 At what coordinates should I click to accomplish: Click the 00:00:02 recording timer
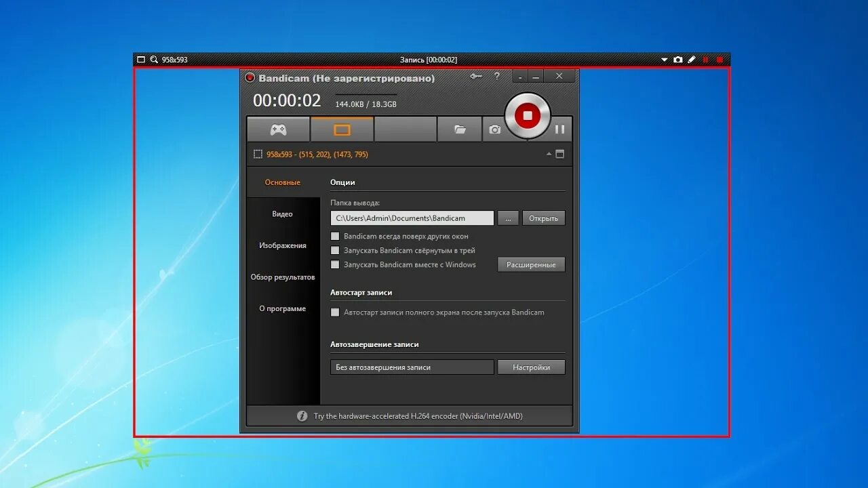(287, 101)
